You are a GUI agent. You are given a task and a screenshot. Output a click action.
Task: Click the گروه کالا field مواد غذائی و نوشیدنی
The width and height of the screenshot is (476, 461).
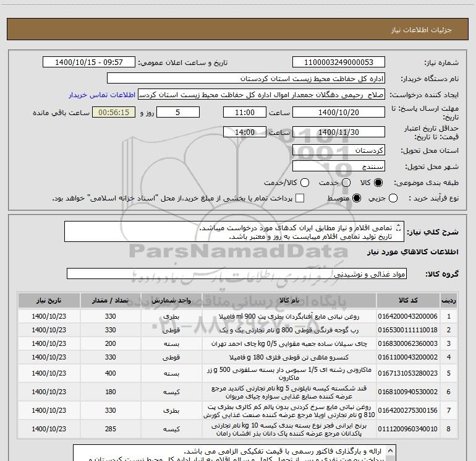tap(237, 274)
